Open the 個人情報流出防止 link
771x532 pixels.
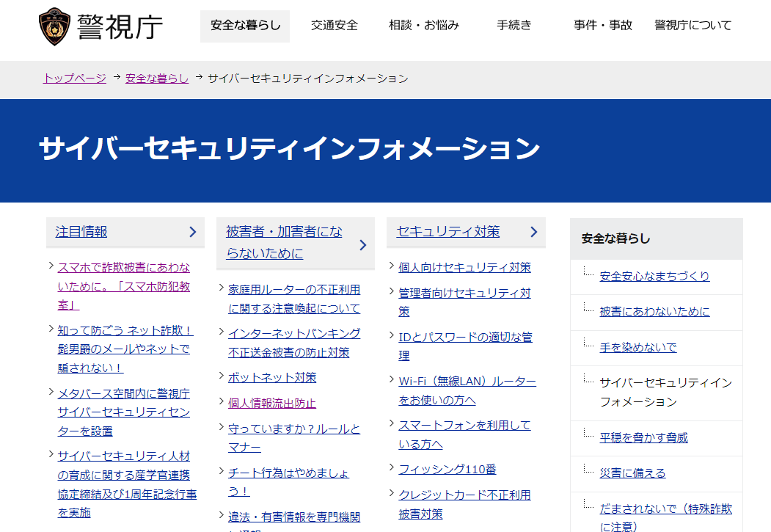272,403
